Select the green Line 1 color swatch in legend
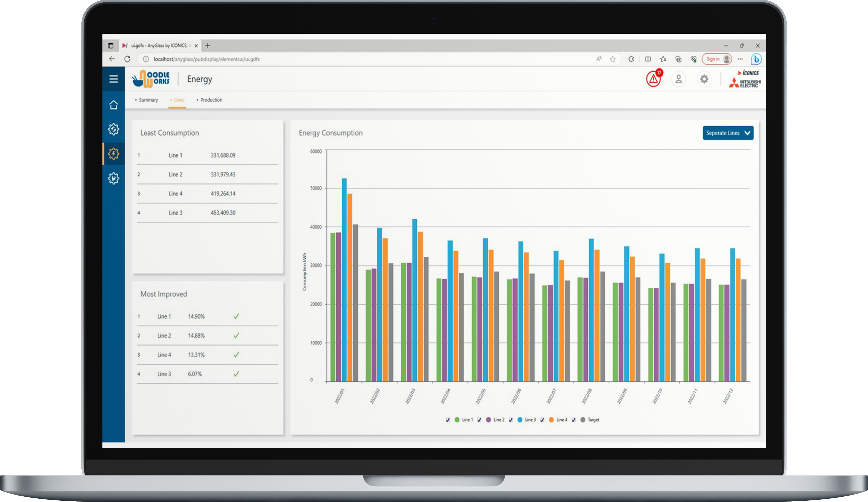This screenshot has height=502, width=868. pos(457,420)
